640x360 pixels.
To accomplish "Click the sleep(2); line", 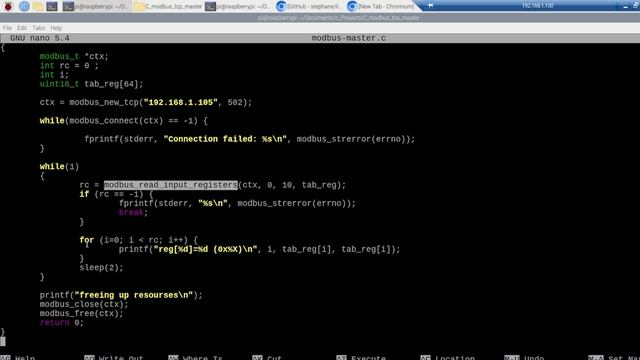I will point(101,268).
